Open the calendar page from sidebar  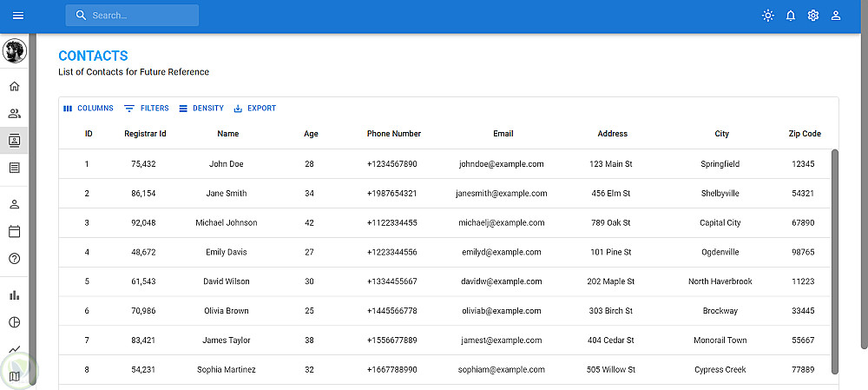14,232
